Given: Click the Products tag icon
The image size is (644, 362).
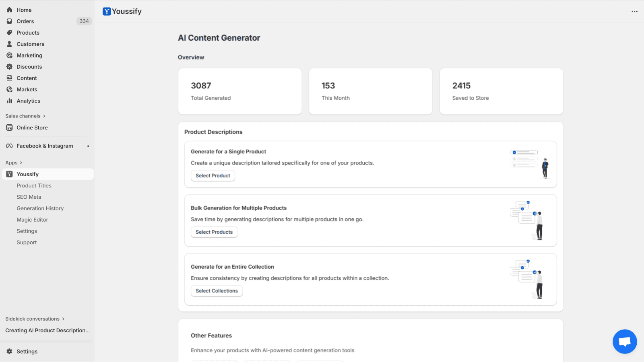Looking at the screenshot, I should (9, 33).
